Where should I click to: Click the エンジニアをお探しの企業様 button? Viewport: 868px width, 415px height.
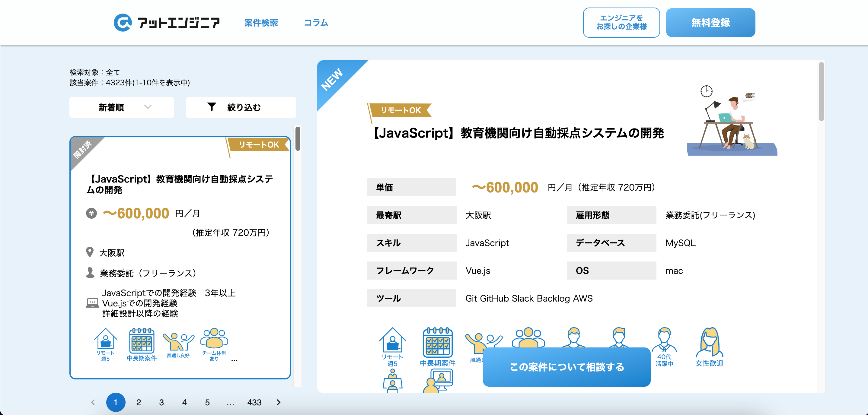pyautogui.click(x=621, y=23)
